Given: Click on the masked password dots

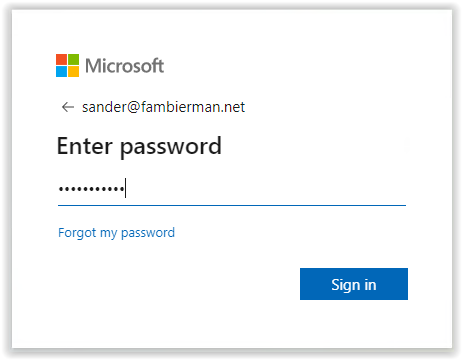Looking at the screenshot, I should (91, 189).
